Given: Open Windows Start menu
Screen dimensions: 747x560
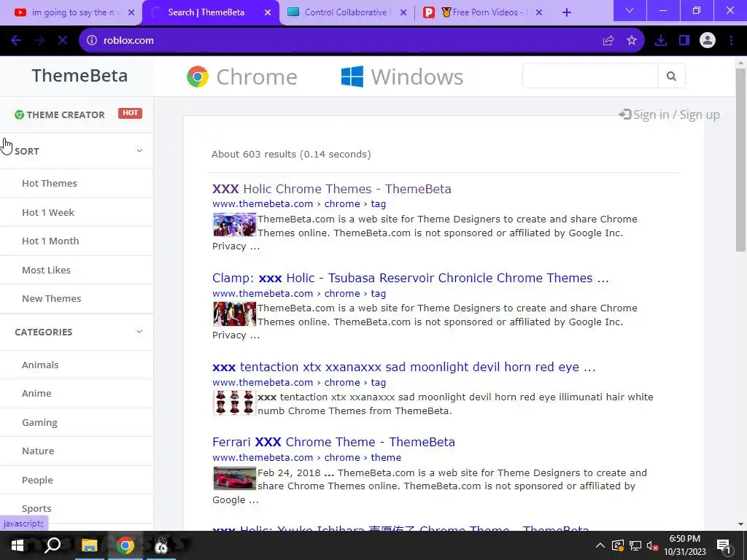Looking at the screenshot, I should coord(18,545).
